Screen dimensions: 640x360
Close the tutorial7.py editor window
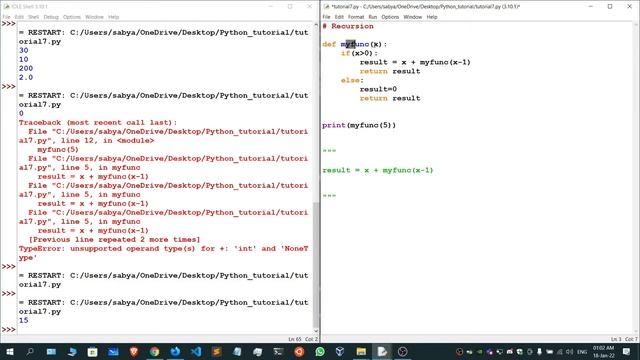[x=629, y=7]
